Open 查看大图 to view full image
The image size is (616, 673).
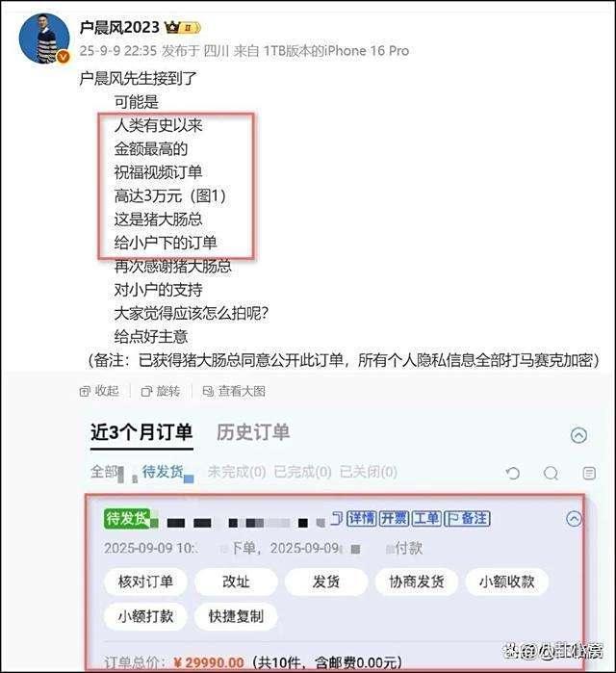point(234,391)
